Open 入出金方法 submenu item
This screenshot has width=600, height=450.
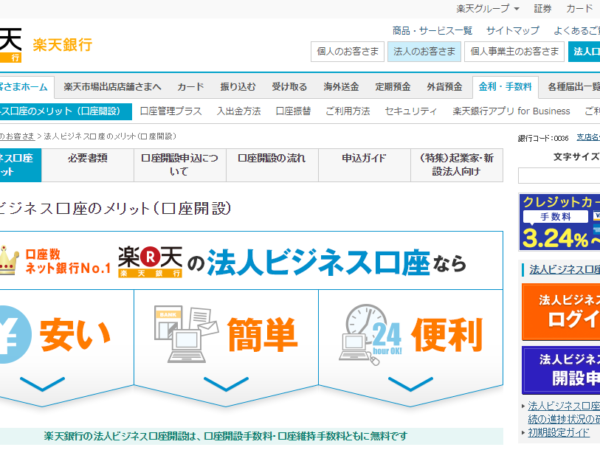239,111
